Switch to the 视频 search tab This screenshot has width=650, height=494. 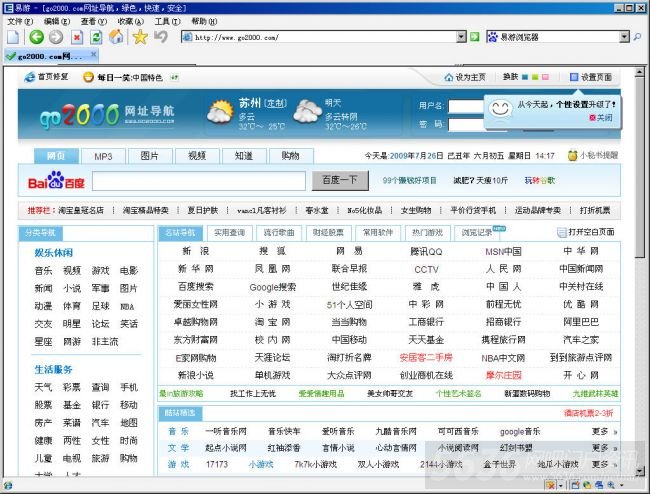pos(197,156)
